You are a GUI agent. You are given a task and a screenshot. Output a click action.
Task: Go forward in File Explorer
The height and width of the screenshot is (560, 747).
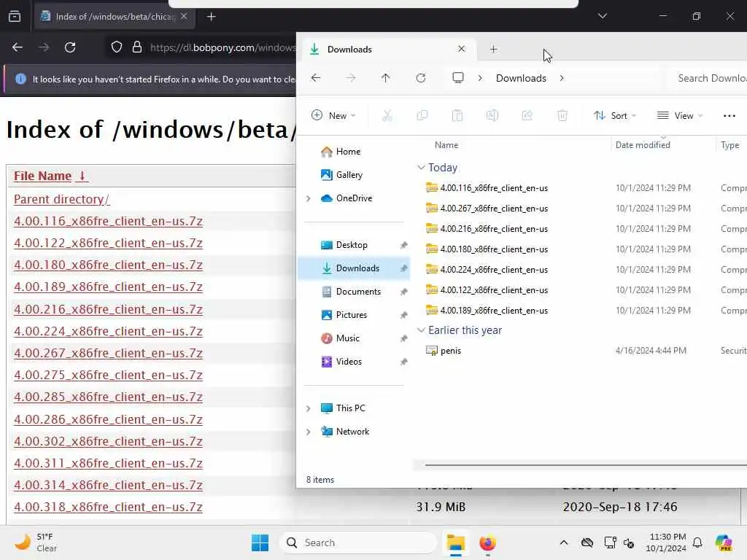tap(351, 77)
